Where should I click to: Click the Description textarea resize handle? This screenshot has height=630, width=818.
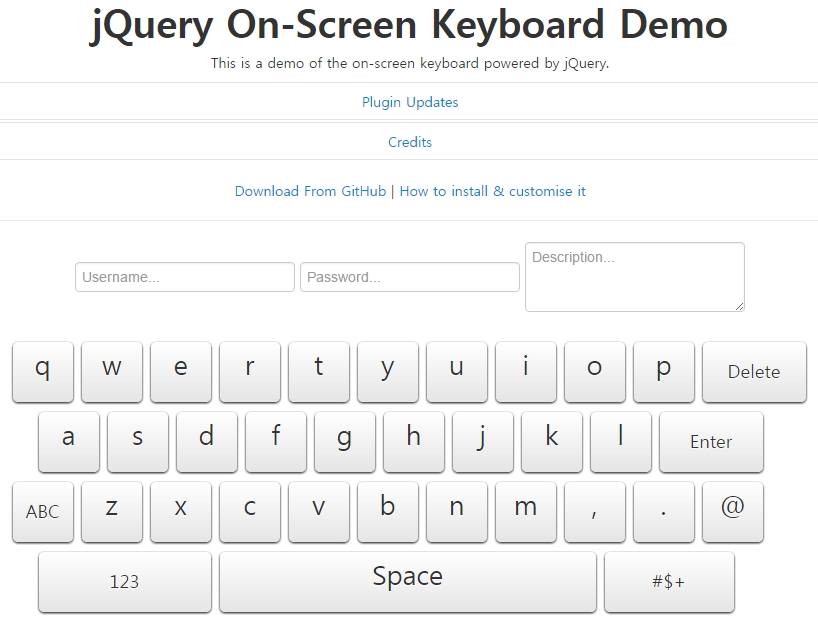point(739,307)
